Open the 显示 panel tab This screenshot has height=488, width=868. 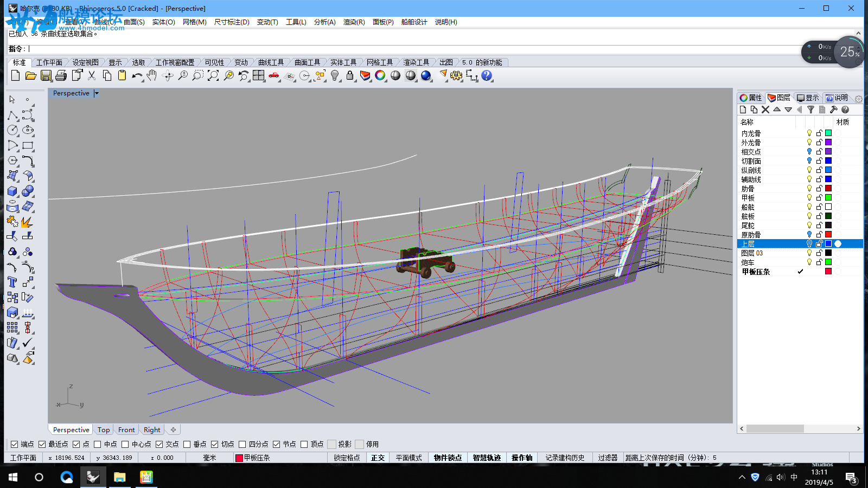[808, 98]
